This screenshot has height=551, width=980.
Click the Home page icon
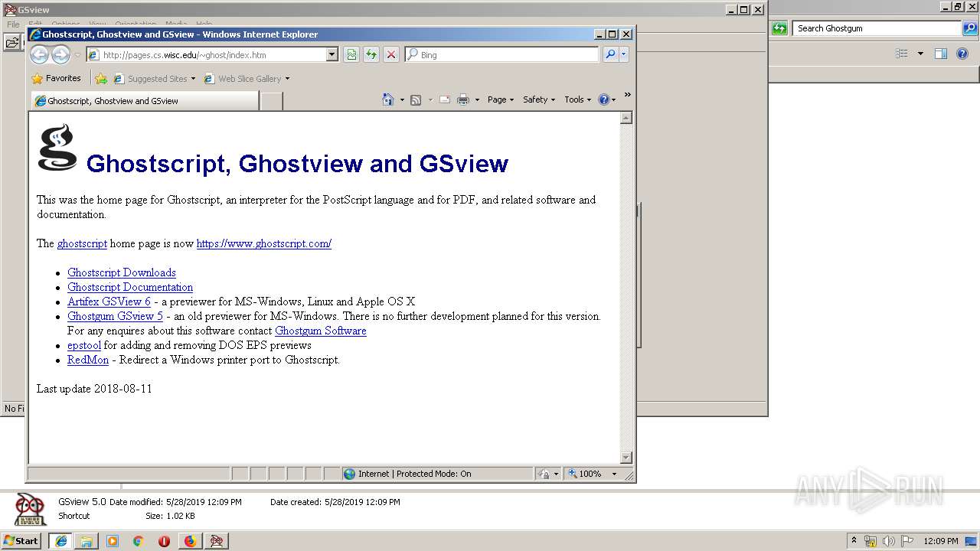click(x=388, y=99)
